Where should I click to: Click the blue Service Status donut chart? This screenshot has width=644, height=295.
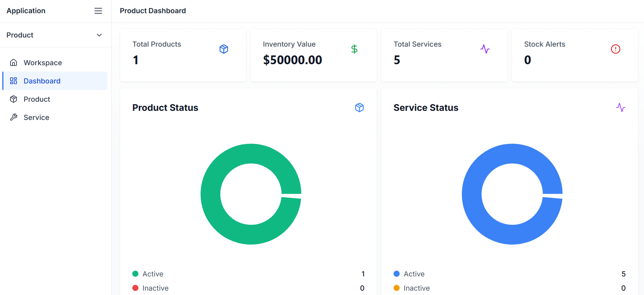[472, 194]
